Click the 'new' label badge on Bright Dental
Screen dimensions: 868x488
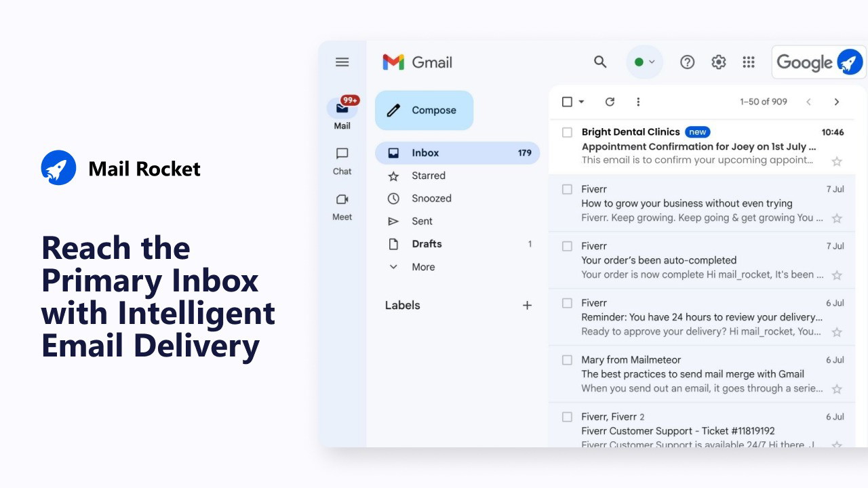pyautogui.click(x=698, y=132)
